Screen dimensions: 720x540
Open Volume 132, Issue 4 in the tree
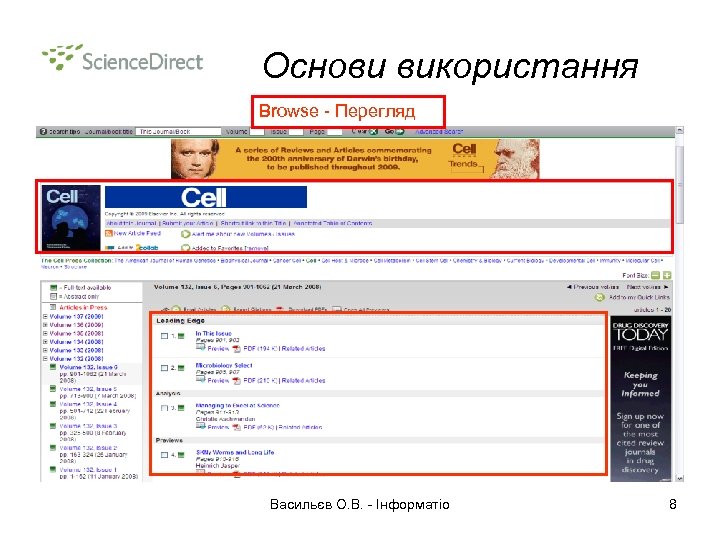point(89,405)
